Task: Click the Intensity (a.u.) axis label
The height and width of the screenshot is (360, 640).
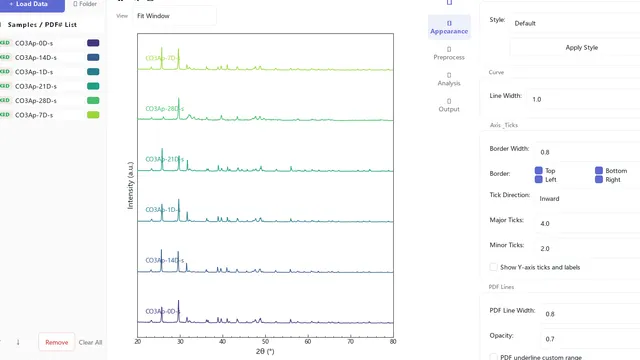Action: [x=130, y=186]
